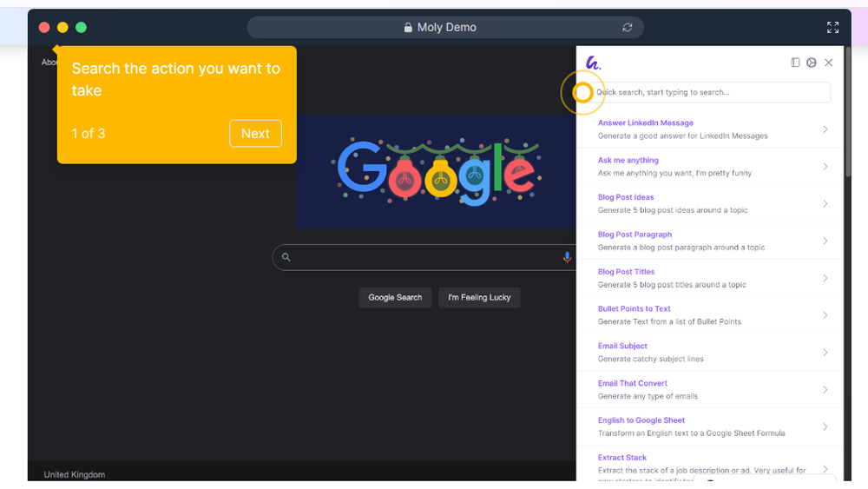
Task: Click 'Generate catchy subject lines' description
Action: click(x=650, y=359)
